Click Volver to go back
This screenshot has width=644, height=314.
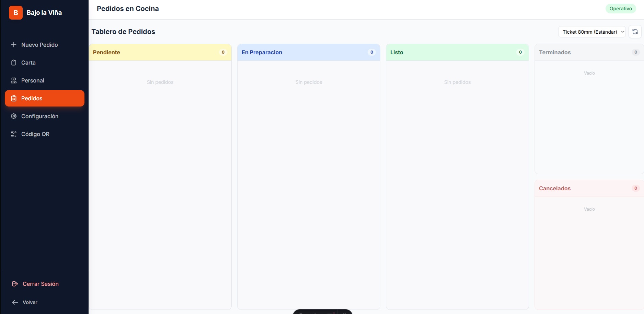[30, 302]
